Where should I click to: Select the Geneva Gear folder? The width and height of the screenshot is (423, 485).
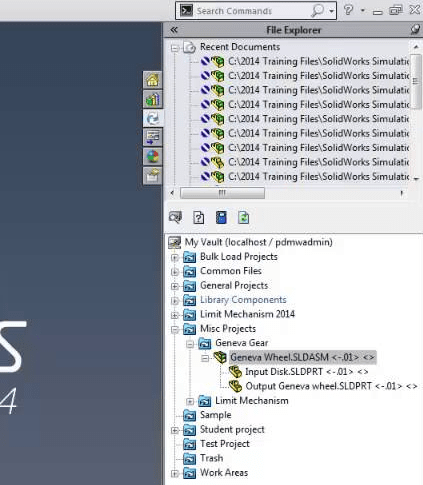click(x=242, y=343)
